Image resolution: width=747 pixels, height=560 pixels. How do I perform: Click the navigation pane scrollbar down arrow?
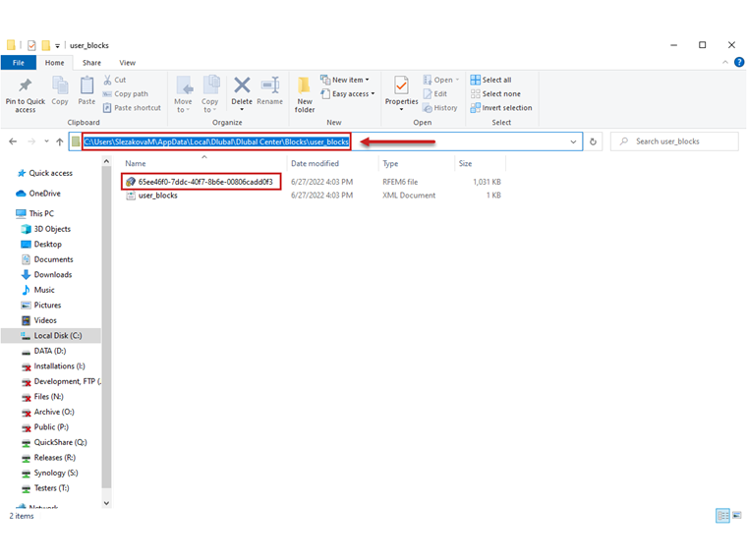click(106, 503)
